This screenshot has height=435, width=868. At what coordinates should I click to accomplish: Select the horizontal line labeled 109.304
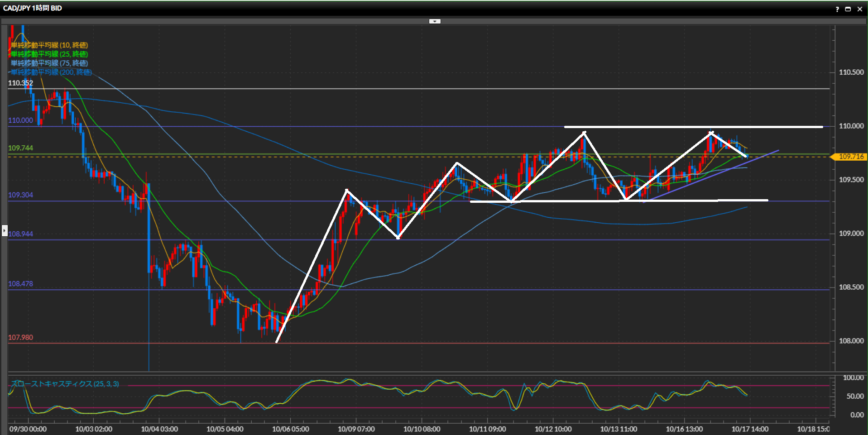(x=20, y=195)
